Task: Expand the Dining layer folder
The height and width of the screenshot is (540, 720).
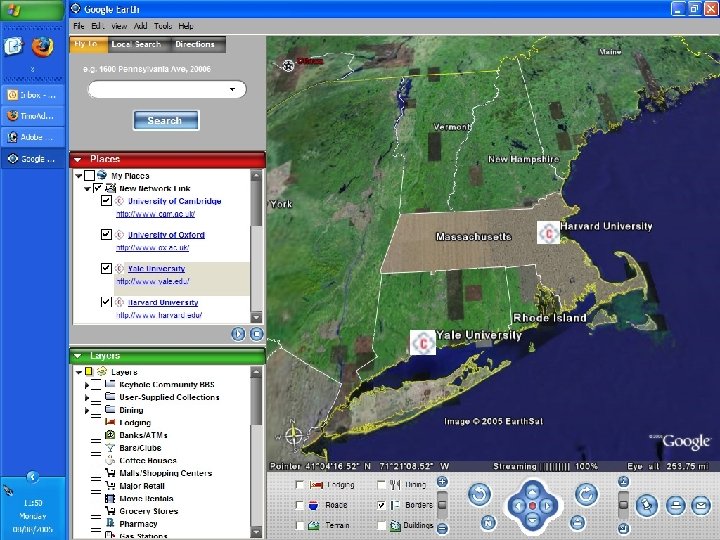Action: click(87, 410)
